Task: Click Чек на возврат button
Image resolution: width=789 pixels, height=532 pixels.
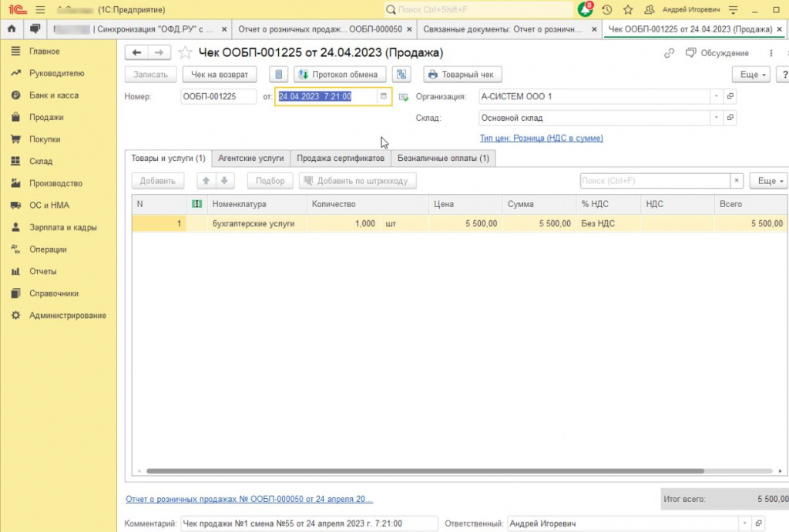Action: [220, 75]
